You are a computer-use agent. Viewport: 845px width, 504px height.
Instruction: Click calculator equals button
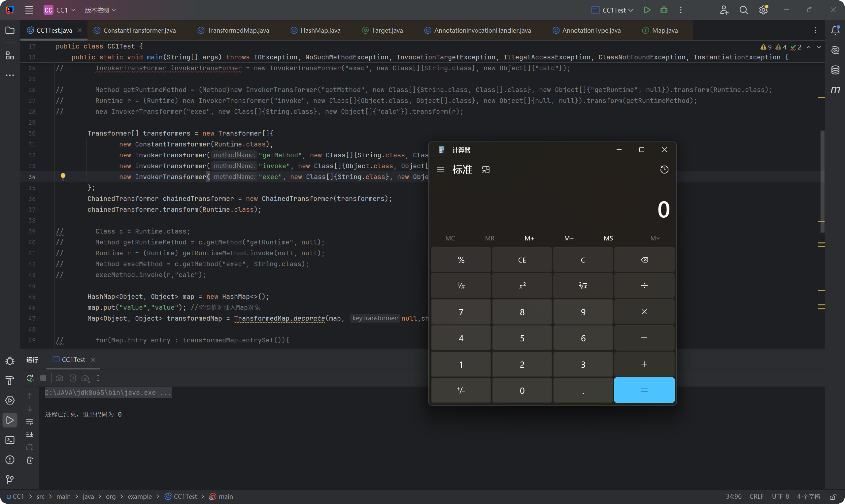(644, 390)
